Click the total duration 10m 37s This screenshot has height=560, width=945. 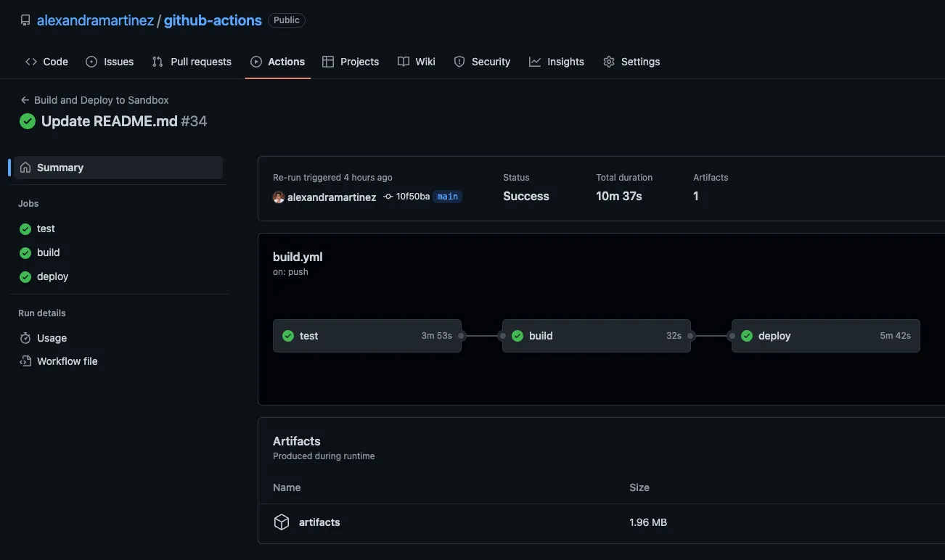pos(619,196)
